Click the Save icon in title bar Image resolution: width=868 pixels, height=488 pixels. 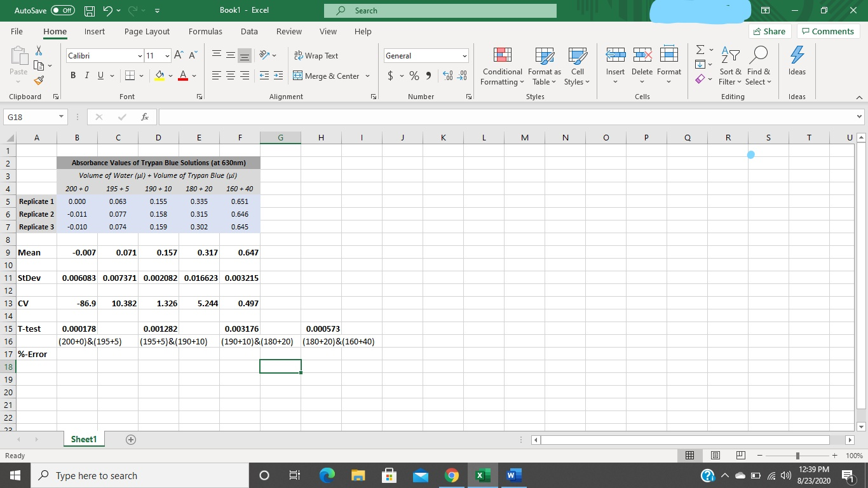[90, 10]
